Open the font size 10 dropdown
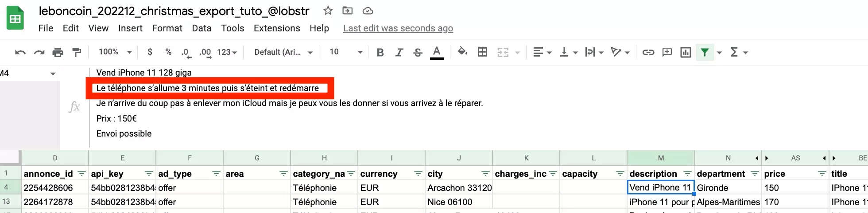The image size is (868, 213). point(346,52)
